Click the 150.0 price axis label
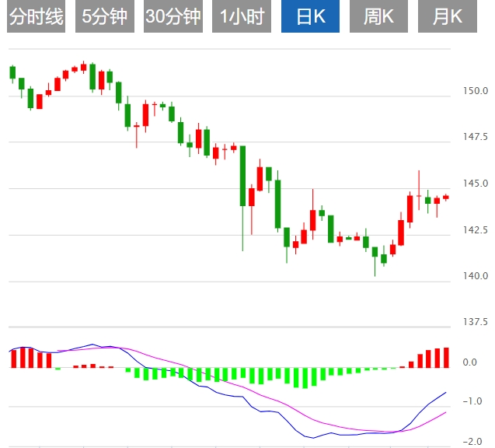The height and width of the screenshot is (448, 495). tap(474, 92)
